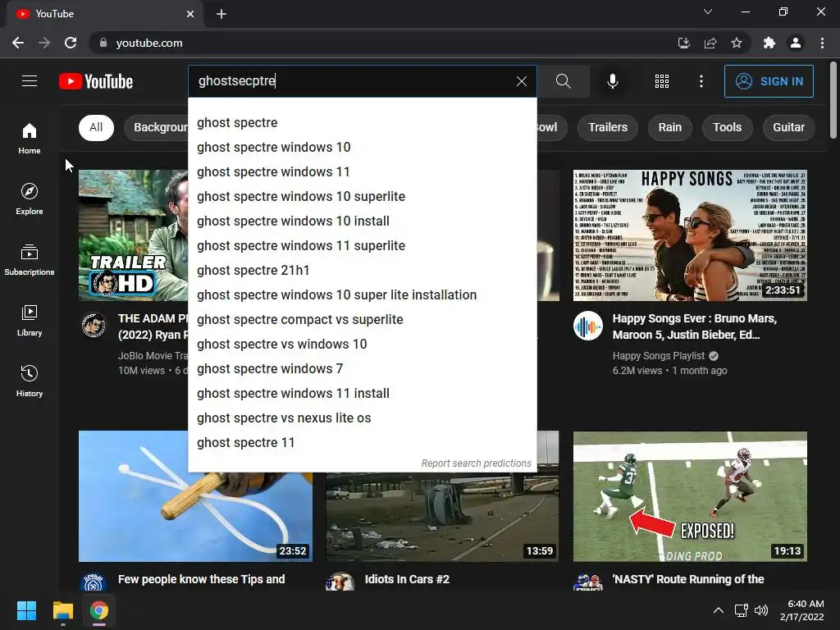This screenshot has height=630, width=840.
Task: Open YouTube settings three-dot menu
Action: [x=701, y=81]
